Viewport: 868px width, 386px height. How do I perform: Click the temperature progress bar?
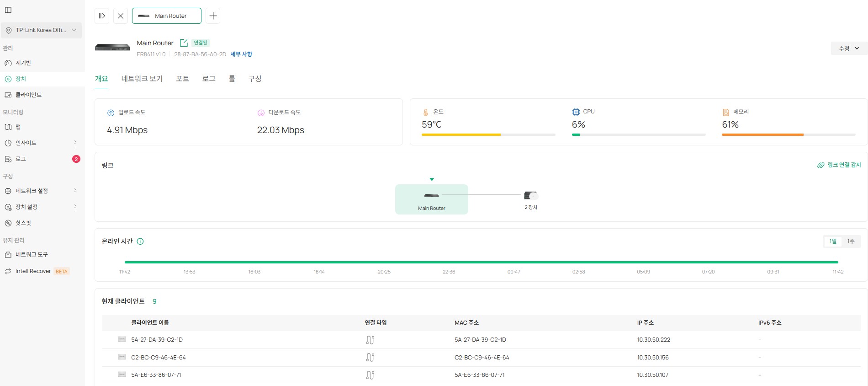[x=488, y=135]
